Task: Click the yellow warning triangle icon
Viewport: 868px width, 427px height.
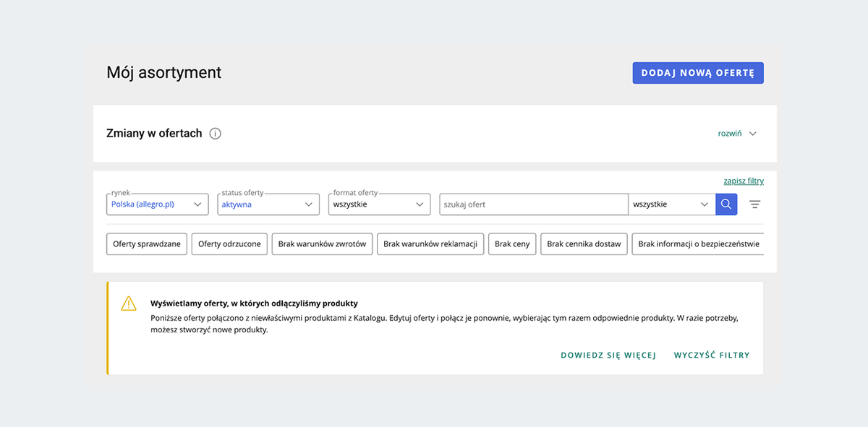Action: (129, 303)
